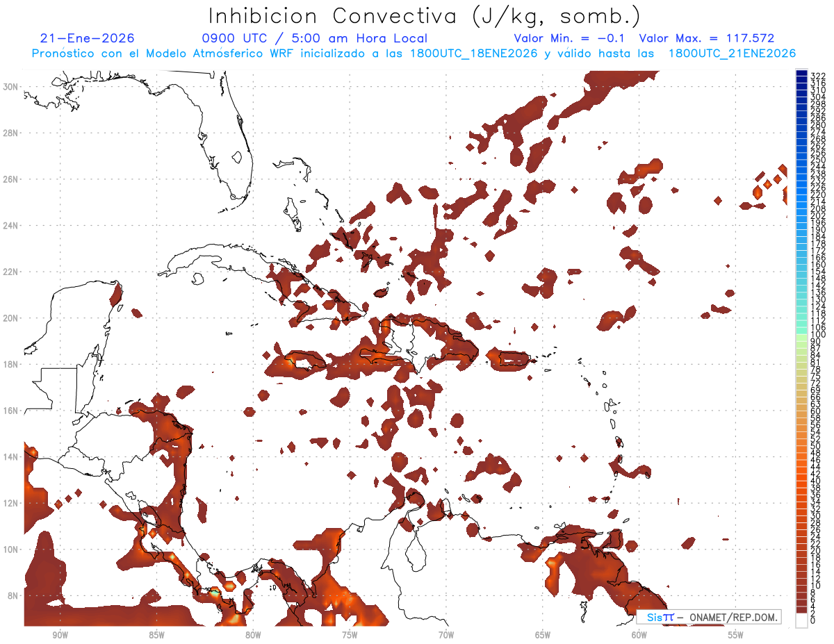Click the "Valor Min. = -0.1" readout
This screenshot has height=644, width=834.
[569, 38]
